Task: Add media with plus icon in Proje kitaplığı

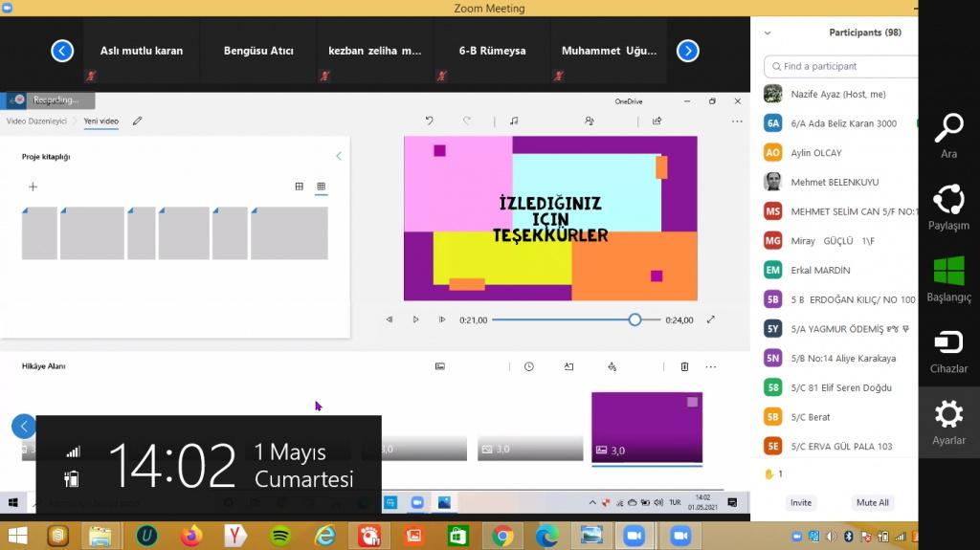Action: [x=33, y=187]
